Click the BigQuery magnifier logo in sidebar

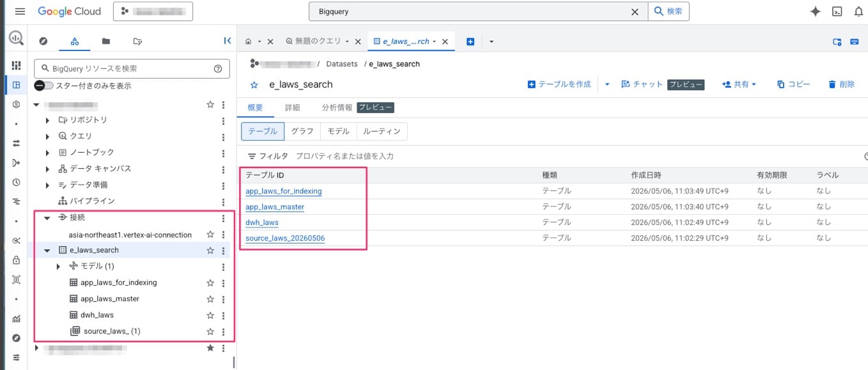point(16,38)
